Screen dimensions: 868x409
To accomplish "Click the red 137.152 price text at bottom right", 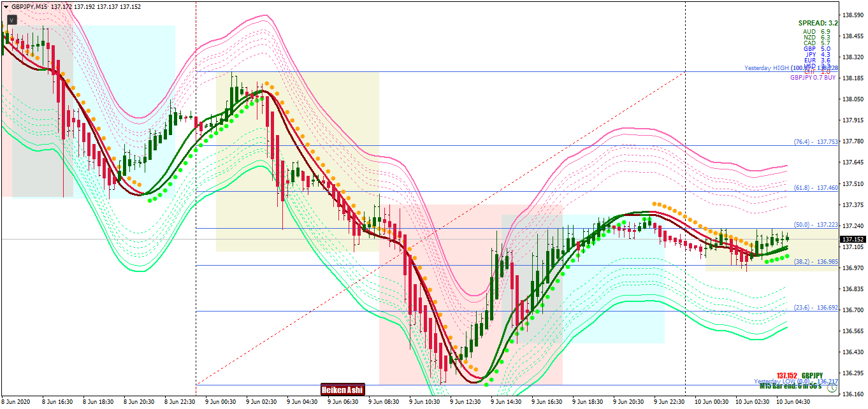I will pyautogui.click(x=786, y=375).
